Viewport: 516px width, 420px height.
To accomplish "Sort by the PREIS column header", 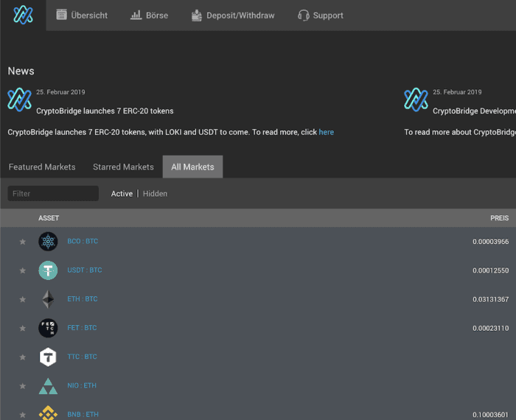I will pos(499,218).
